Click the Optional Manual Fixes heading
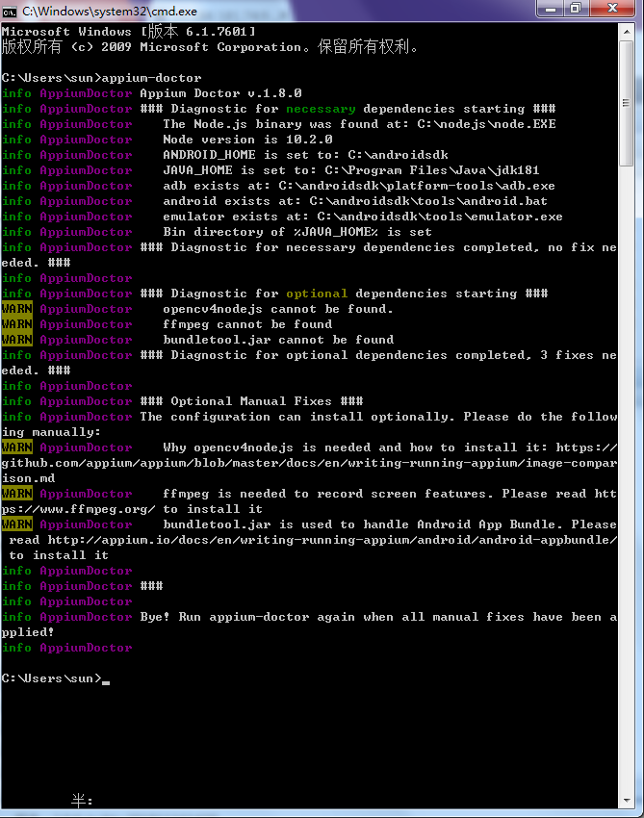The width and height of the screenshot is (644, 818). (x=251, y=401)
